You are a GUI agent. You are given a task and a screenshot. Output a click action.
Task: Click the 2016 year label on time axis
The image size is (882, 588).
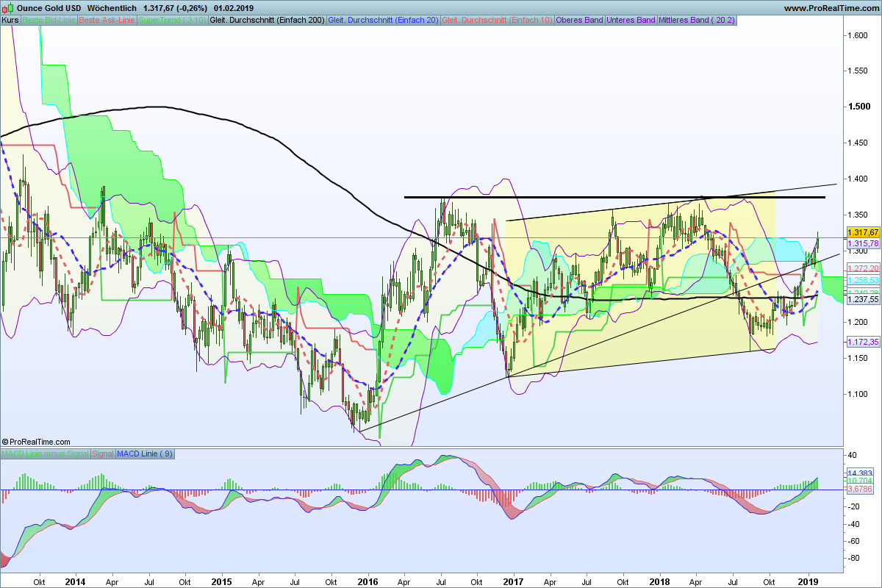[367, 581]
